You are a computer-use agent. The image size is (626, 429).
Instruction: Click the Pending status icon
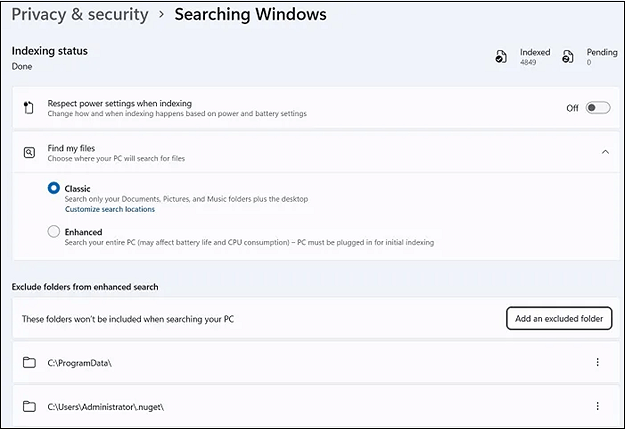point(568,58)
